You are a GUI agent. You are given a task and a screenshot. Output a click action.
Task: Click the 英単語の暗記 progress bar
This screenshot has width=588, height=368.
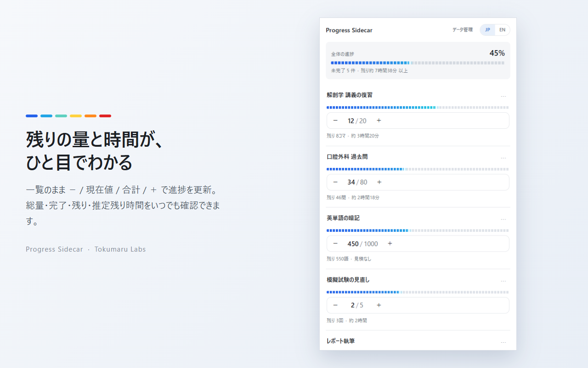(418, 230)
